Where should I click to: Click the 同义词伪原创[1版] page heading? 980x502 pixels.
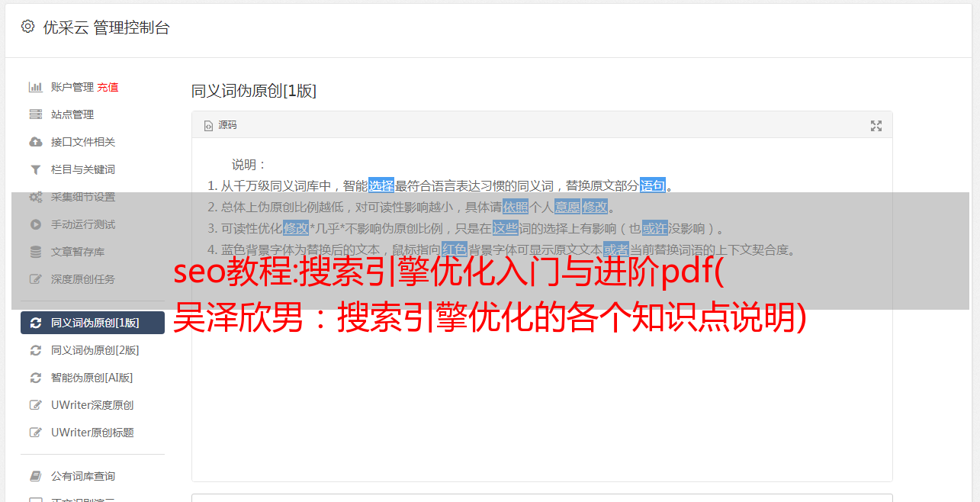[x=254, y=92]
